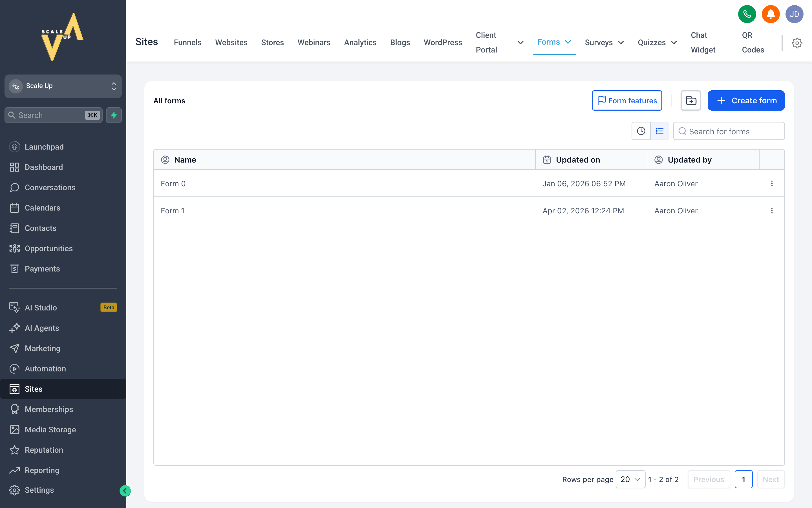Select Sites in the sidebar
The width and height of the screenshot is (812, 508).
(x=63, y=389)
